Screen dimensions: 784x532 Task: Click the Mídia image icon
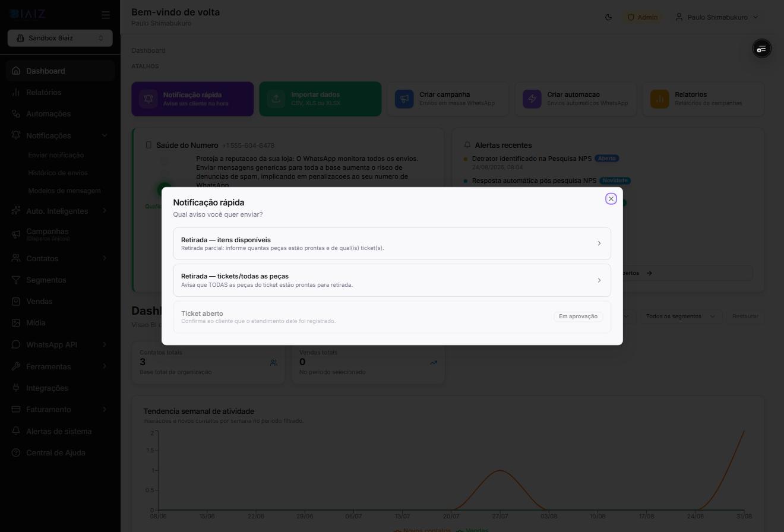(x=16, y=322)
